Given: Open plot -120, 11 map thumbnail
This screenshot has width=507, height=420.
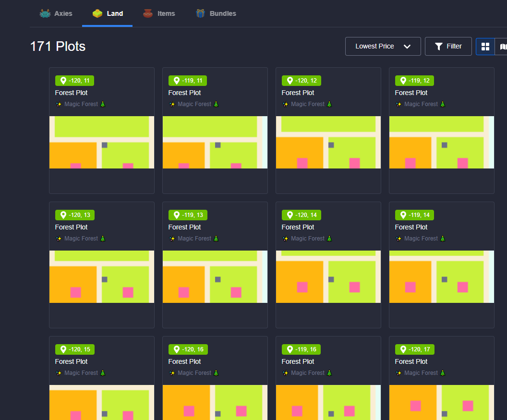Looking at the screenshot, I should pos(102,142).
